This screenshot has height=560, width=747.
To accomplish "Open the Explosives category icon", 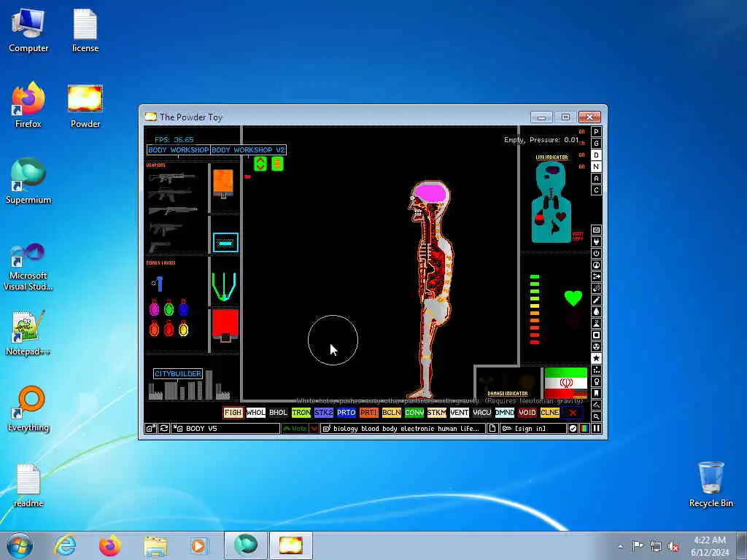I will (596, 289).
